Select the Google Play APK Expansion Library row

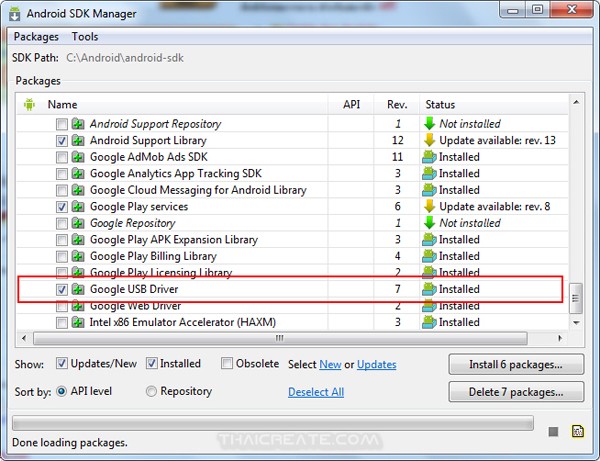[x=293, y=239]
